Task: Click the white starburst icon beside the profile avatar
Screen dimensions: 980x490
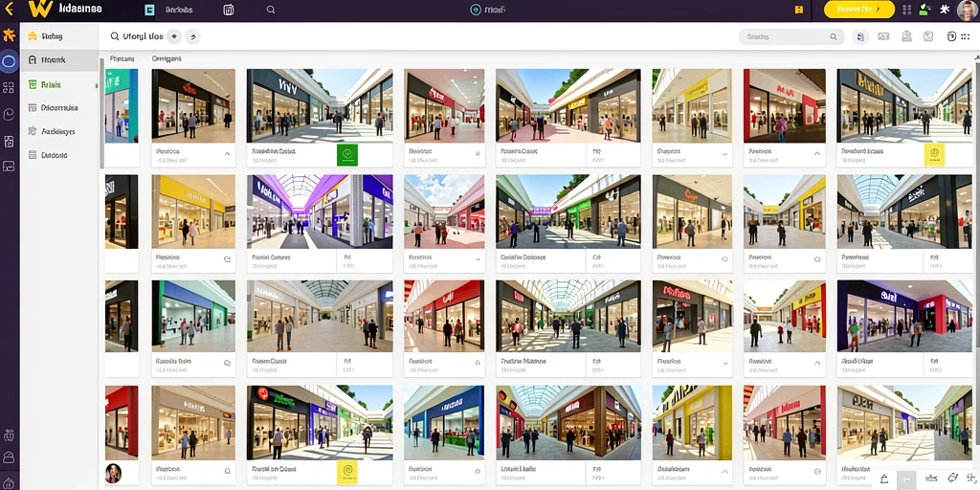Action: [945, 10]
